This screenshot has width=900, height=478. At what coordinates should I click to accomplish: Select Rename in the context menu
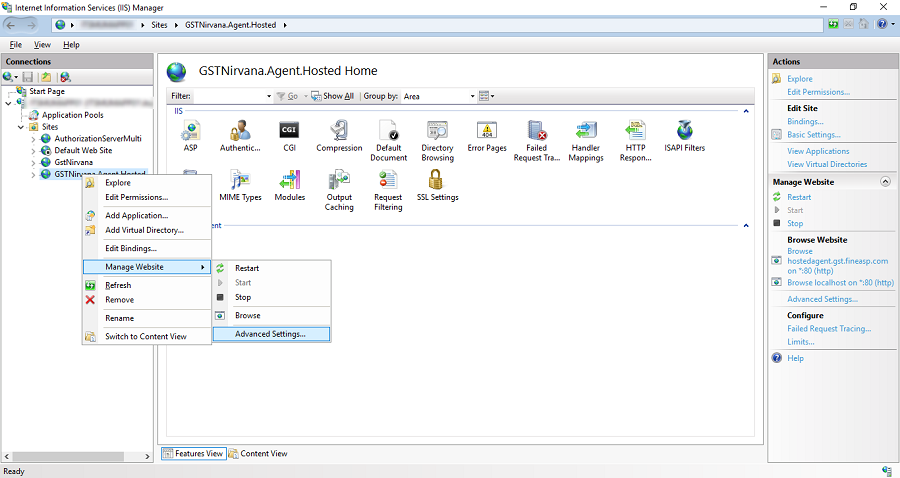click(147, 318)
